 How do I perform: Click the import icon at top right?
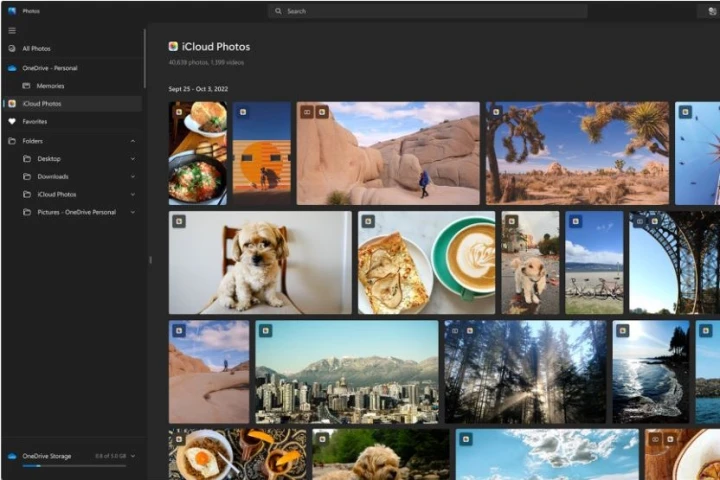tap(711, 11)
